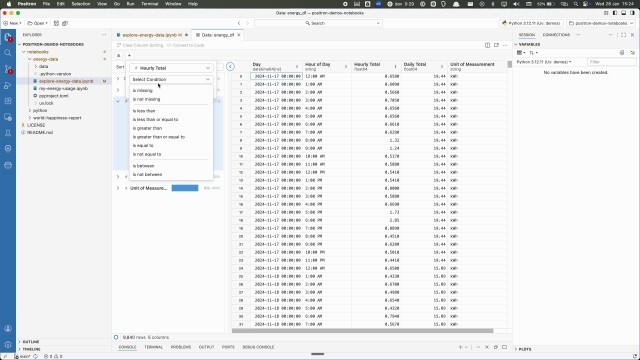Open the Search view in activity bar
This screenshot has width=640, height=360.
[8, 53]
